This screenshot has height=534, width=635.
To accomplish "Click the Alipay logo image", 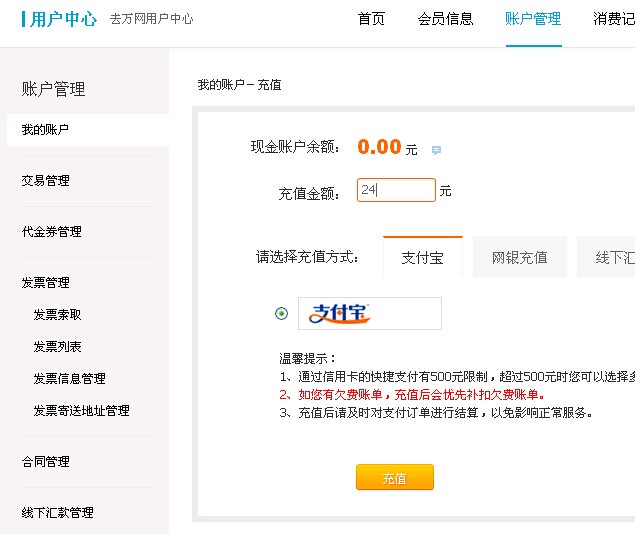I will click(x=370, y=314).
